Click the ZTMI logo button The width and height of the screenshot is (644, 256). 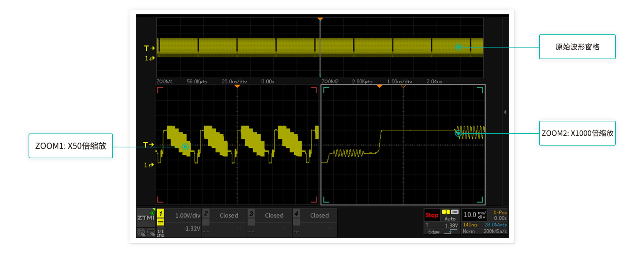[146, 217]
